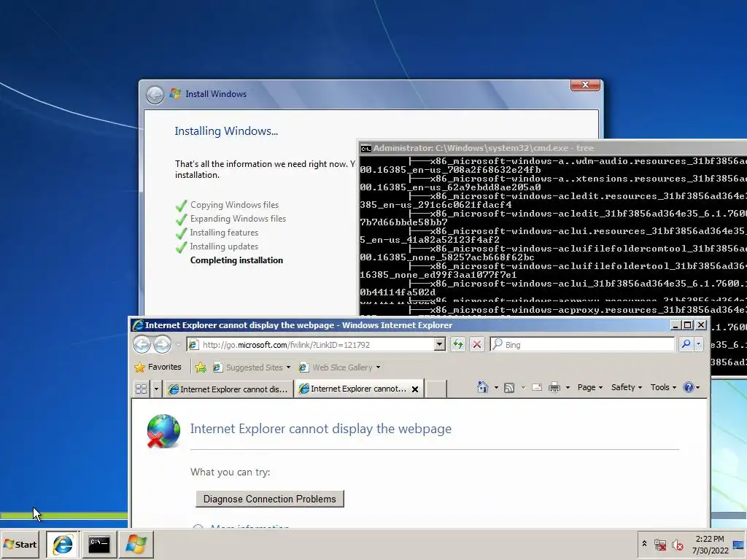Click the Start button
Screen dimensions: 747x560
[20, 544]
